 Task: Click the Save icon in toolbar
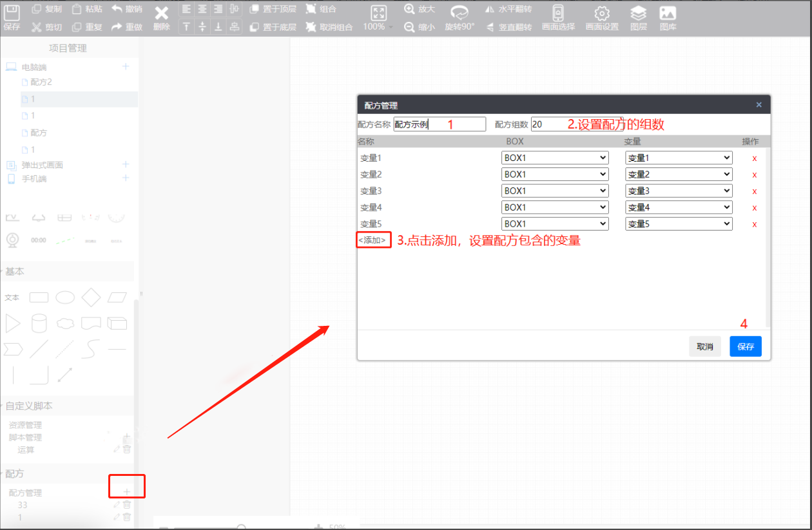(12, 13)
